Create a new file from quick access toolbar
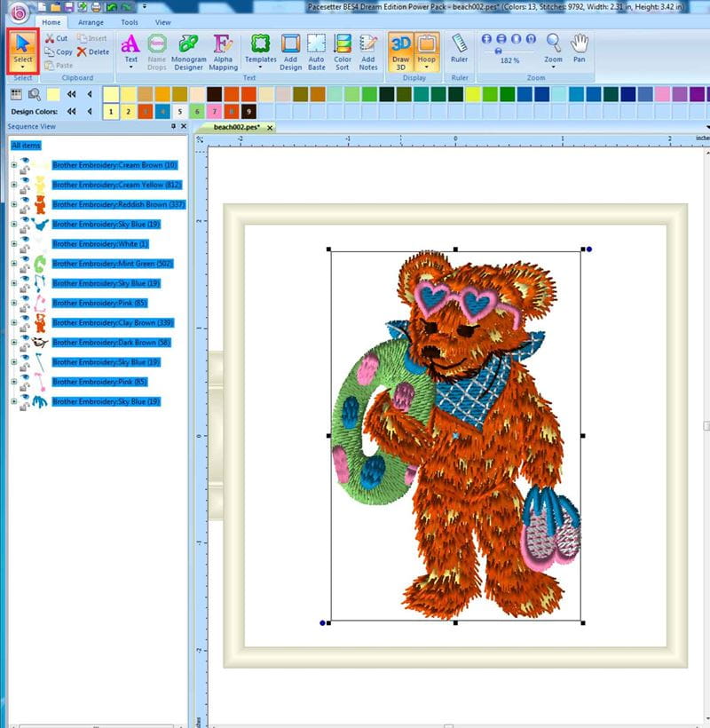 coord(43,7)
